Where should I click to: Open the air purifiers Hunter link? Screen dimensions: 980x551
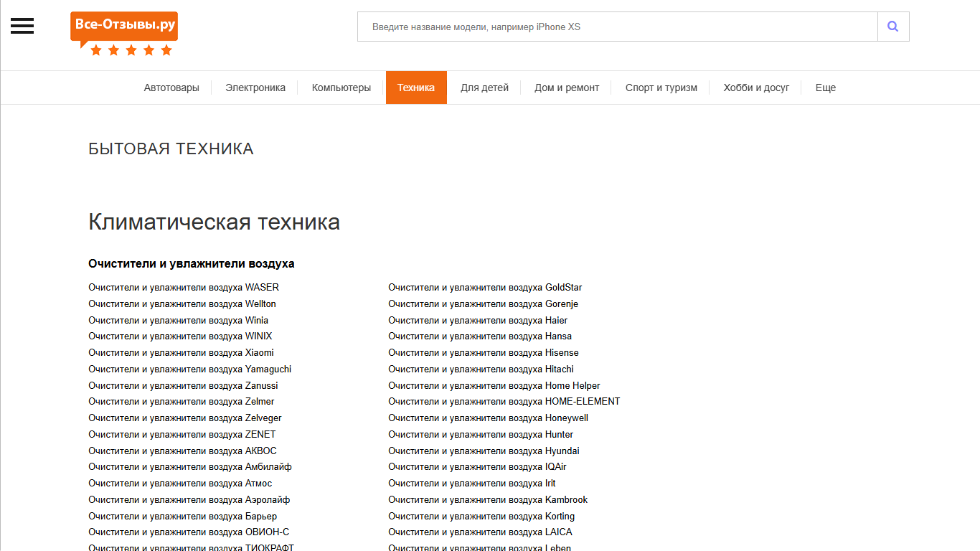pyautogui.click(x=481, y=434)
